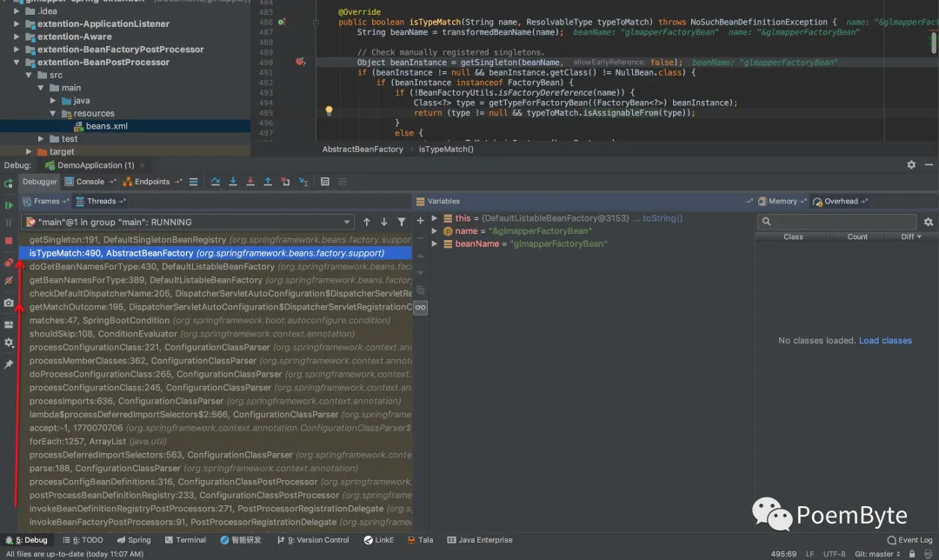Open the 6: TODO tool window

(83, 540)
